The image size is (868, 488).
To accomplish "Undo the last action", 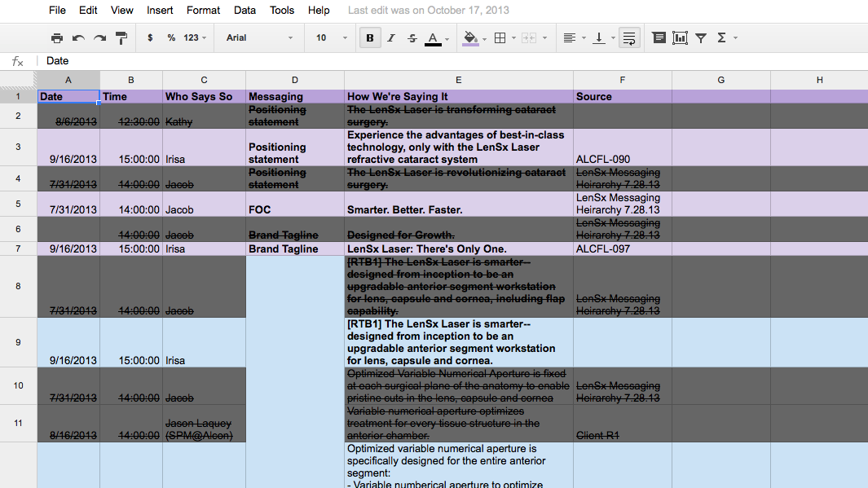I will 78,38.
